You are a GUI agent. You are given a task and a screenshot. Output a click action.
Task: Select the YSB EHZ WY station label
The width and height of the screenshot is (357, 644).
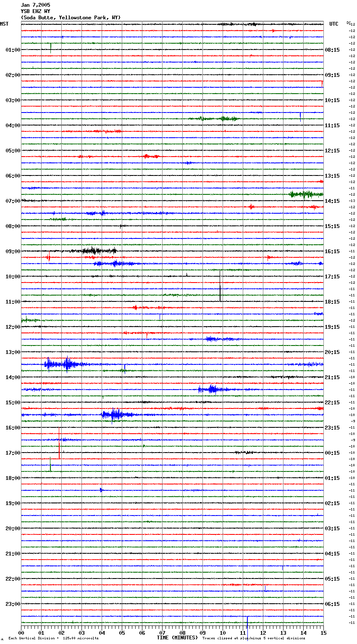point(35,11)
